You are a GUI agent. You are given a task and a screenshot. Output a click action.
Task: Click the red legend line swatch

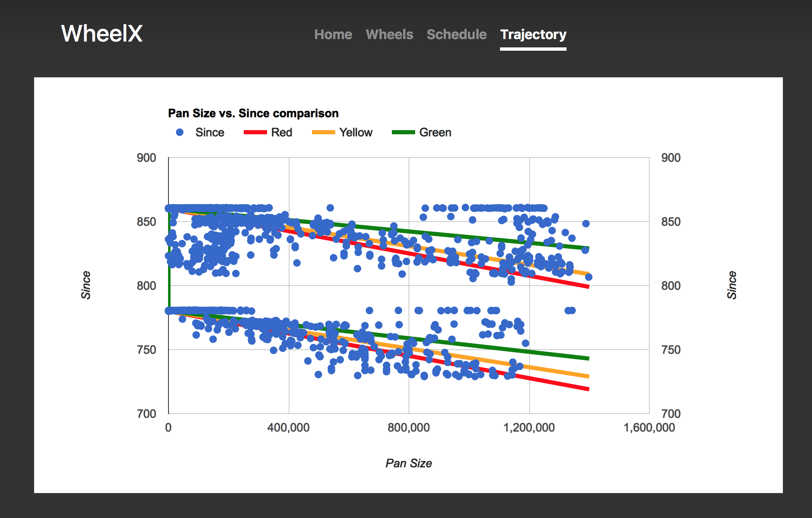255,132
